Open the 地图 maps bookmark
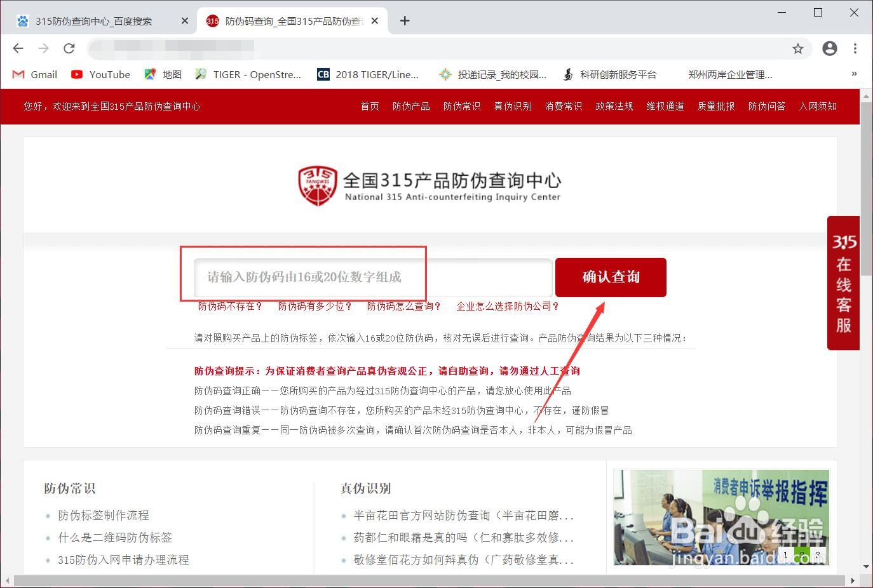 tap(163, 74)
